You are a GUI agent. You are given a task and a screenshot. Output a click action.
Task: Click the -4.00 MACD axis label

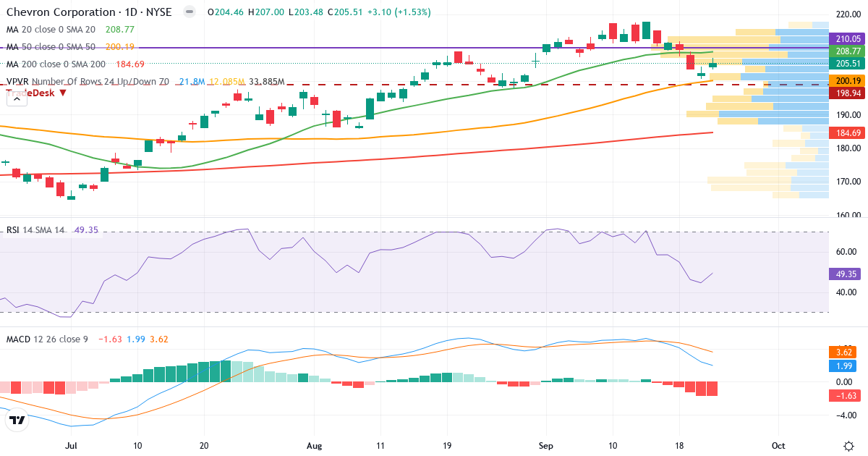(847, 415)
